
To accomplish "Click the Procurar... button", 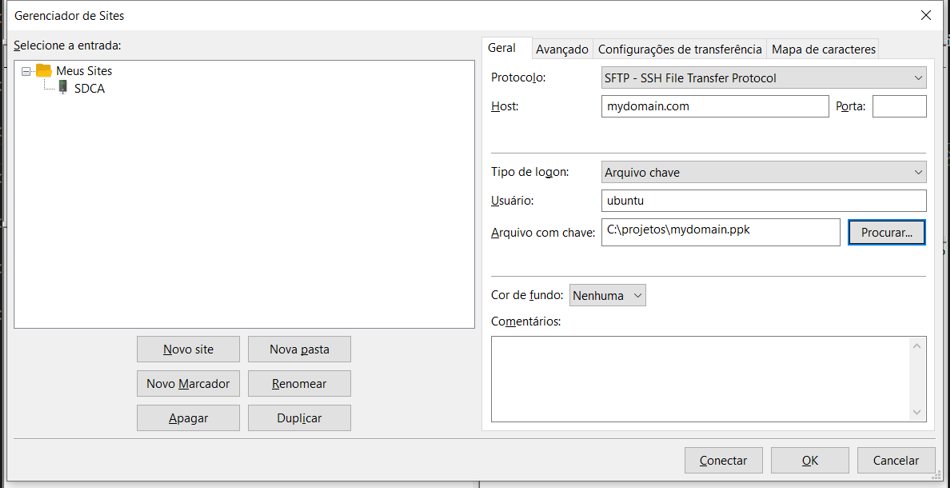I will pos(887,232).
